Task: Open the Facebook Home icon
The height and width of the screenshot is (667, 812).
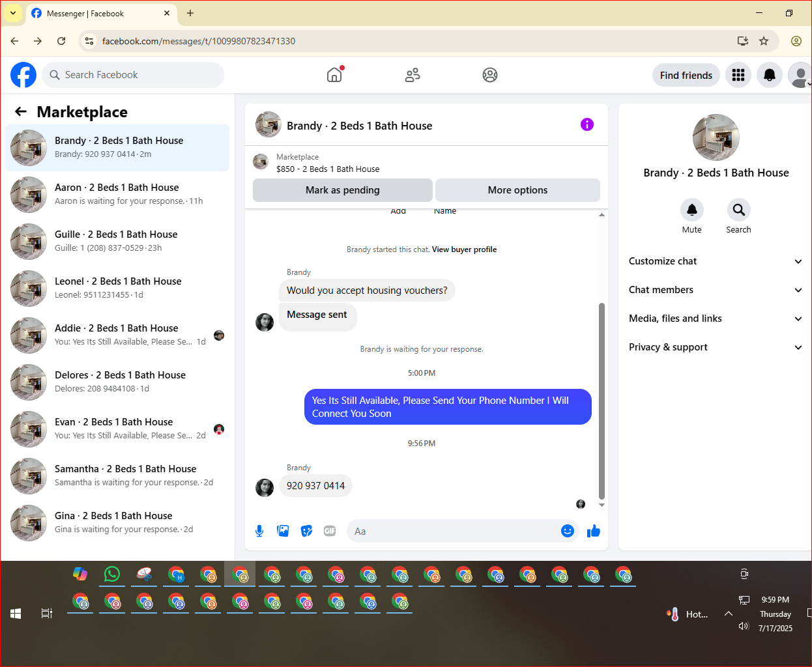Action: tap(334, 75)
